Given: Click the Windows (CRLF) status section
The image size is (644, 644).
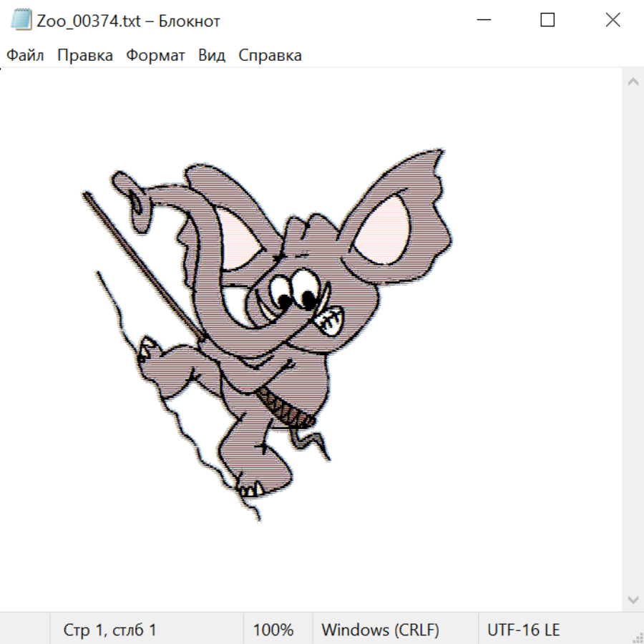Looking at the screenshot, I should 380,630.
